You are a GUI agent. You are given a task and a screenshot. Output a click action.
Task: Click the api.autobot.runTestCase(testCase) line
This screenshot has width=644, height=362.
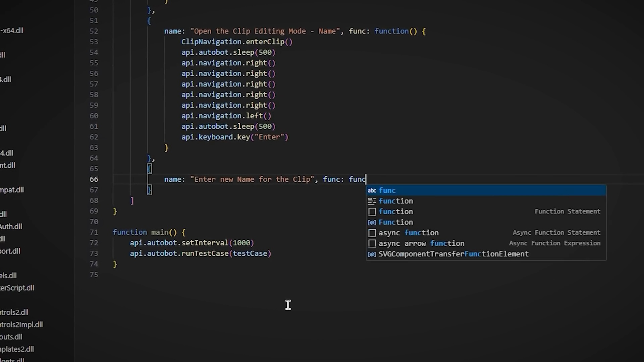200,253
